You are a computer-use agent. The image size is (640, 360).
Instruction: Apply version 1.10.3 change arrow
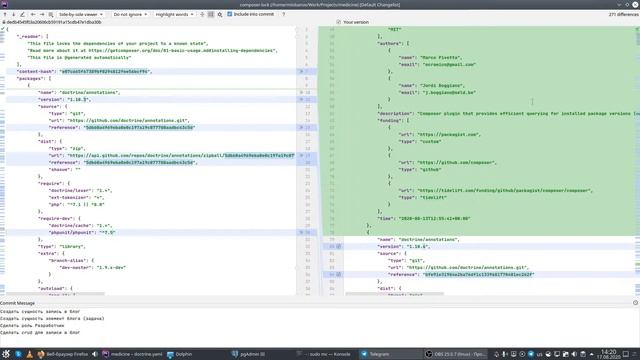(302, 99)
